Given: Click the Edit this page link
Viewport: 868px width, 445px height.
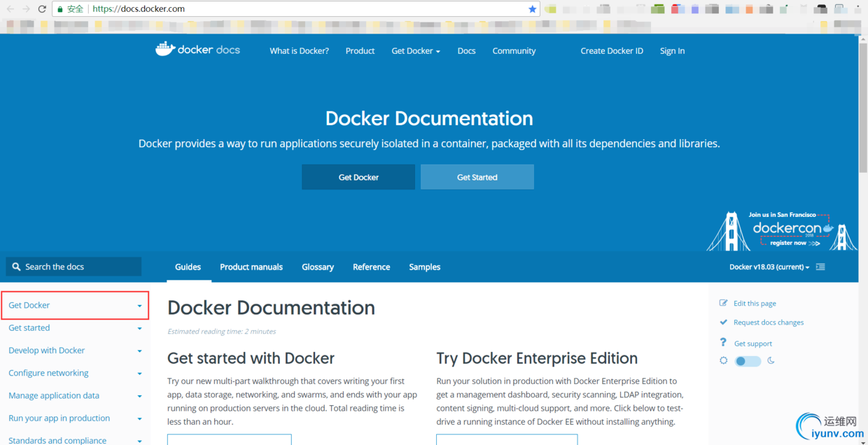Looking at the screenshot, I should [755, 304].
